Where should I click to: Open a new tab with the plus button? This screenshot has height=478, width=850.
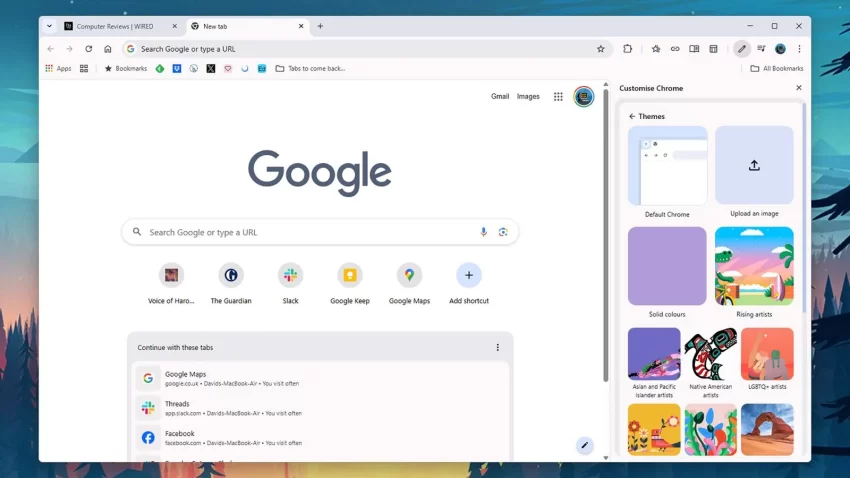coord(320,26)
